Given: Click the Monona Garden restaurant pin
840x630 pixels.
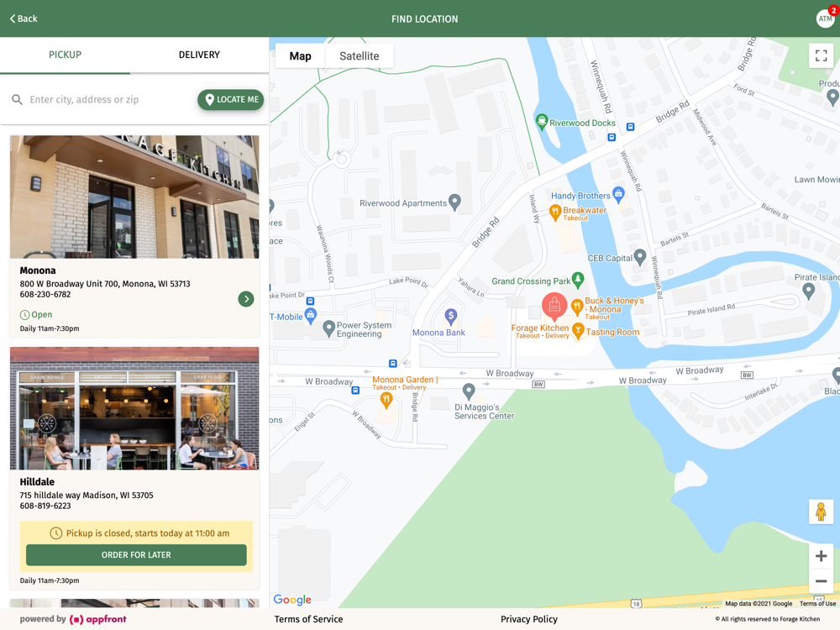Looking at the screenshot, I should tap(386, 399).
